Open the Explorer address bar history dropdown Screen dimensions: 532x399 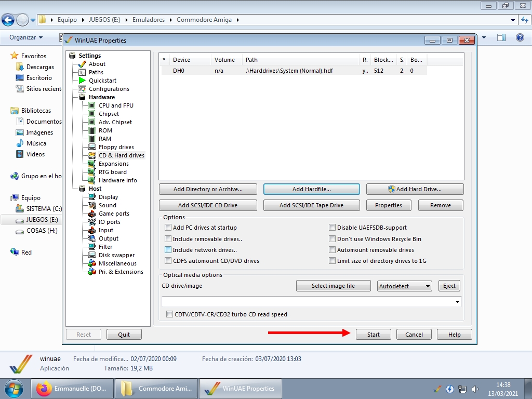(x=513, y=20)
